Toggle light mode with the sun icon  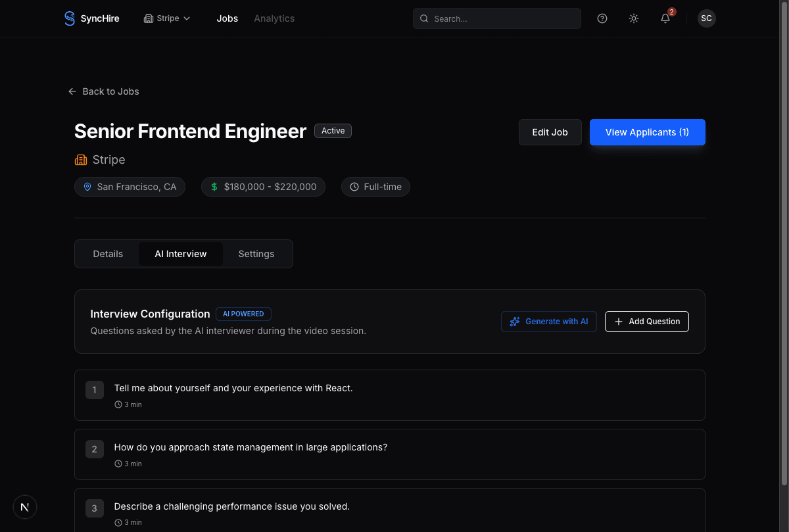pos(633,18)
